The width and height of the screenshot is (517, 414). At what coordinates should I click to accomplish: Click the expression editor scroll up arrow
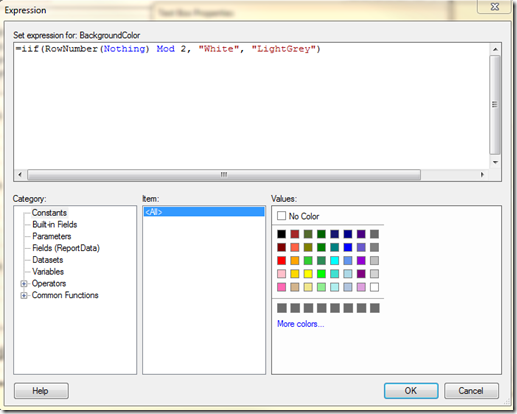(495, 49)
